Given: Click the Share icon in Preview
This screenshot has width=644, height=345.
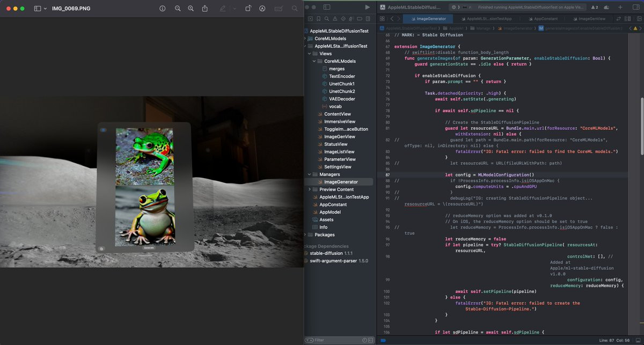Looking at the screenshot, I should (x=205, y=9).
